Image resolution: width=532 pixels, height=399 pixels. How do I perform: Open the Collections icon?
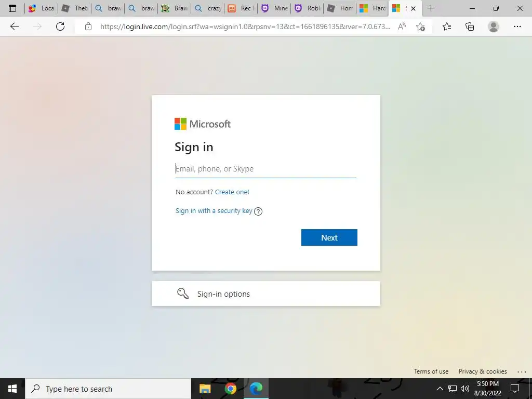coord(470,26)
